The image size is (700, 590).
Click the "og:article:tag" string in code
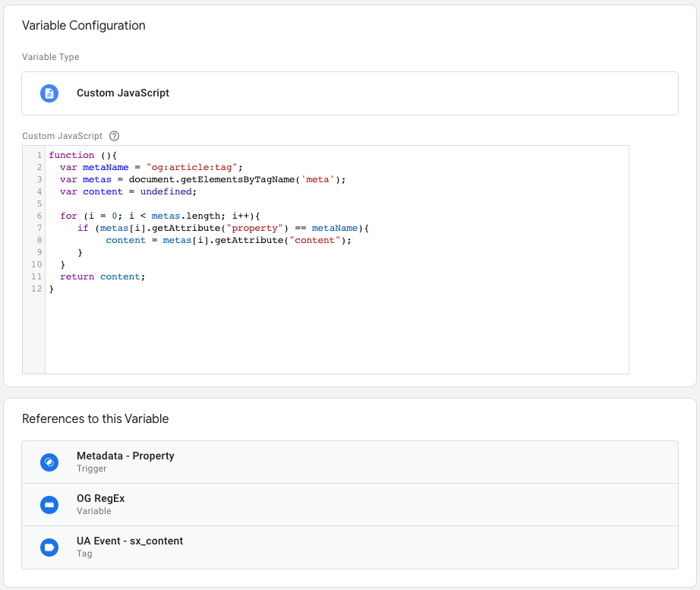(191, 167)
